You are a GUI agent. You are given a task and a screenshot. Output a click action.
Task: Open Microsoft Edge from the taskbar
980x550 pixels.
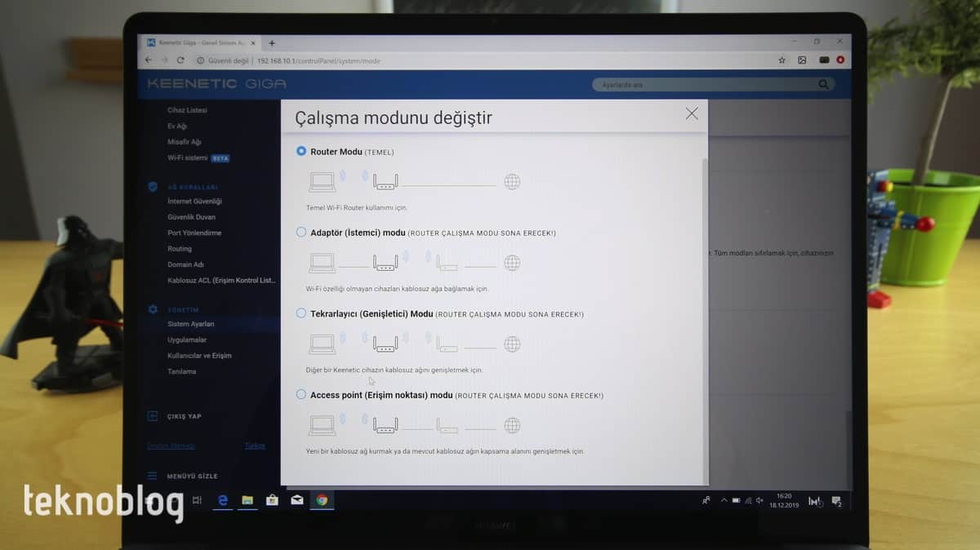(x=222, y=500)
